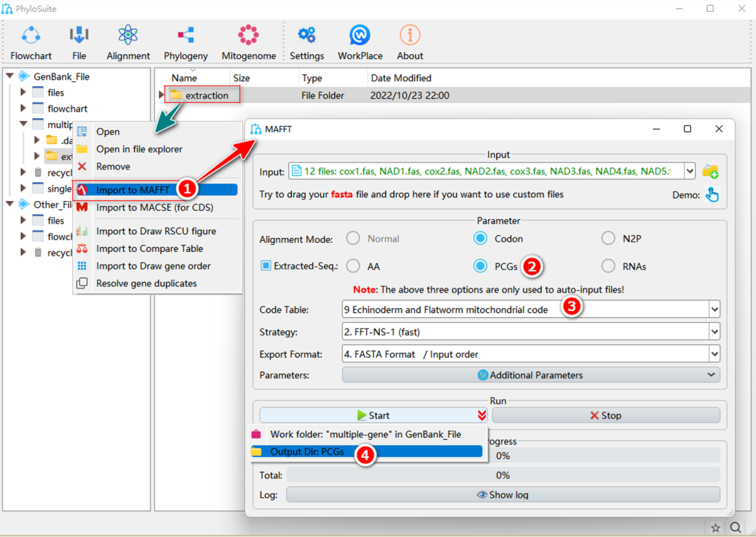This screenshot has height=537, width=756.
Task: Click the red X Remove icon
Action: coord(83,167)
